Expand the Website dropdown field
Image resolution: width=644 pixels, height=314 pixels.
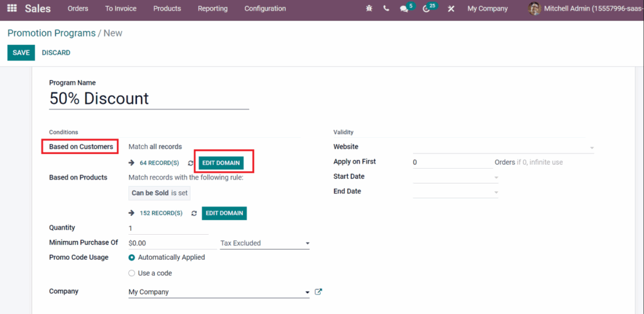tap(504, 147)
